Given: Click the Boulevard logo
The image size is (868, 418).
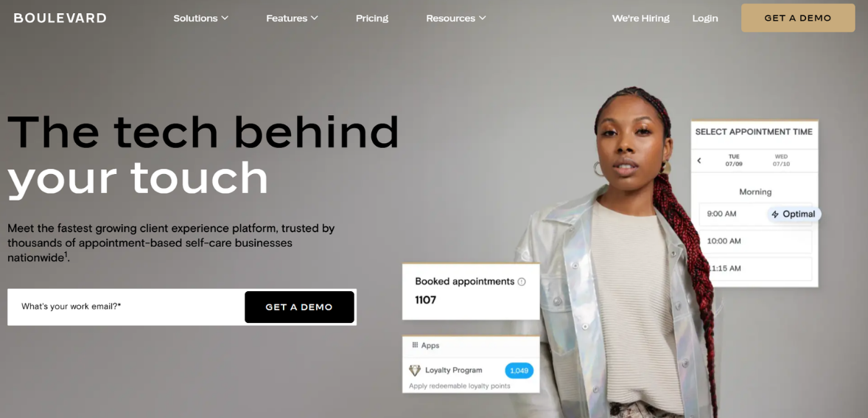Looking at the screenshot, I should (x=60, y=18).
